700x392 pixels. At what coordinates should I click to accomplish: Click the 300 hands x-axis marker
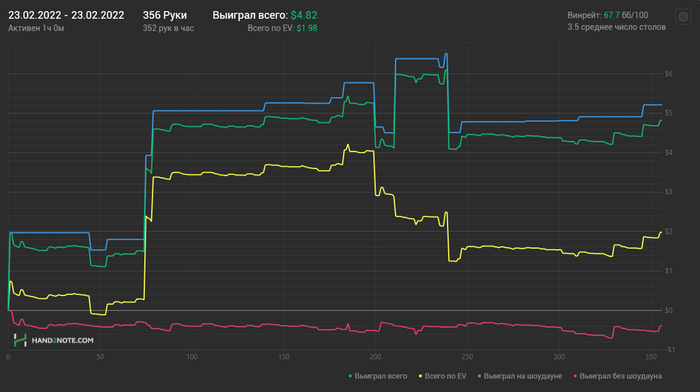tap(559, 357)
